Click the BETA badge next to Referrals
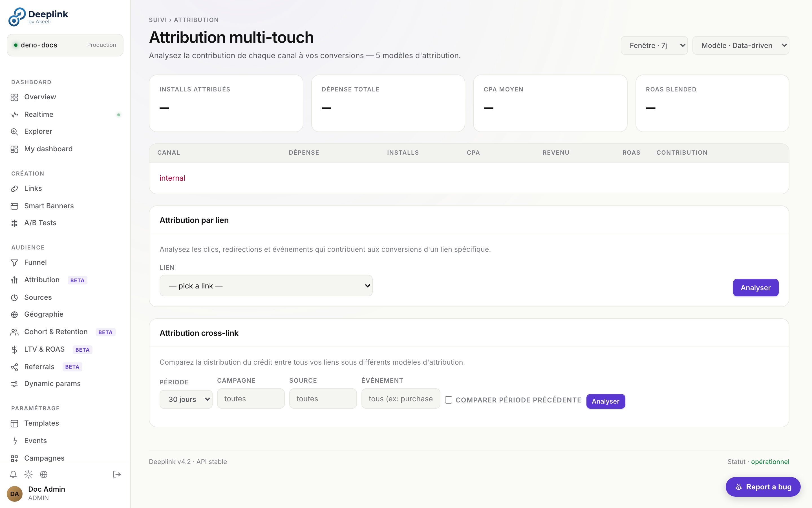812x508 pixels. (72, 367)
